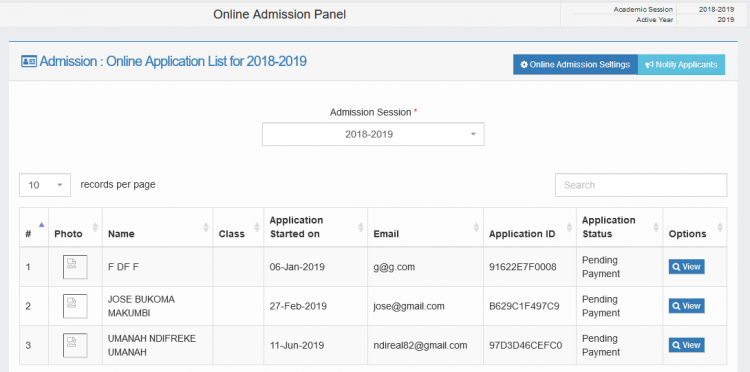
Task: Select the name F DF F
Action: pyautogui.click(x=123, y=267)
